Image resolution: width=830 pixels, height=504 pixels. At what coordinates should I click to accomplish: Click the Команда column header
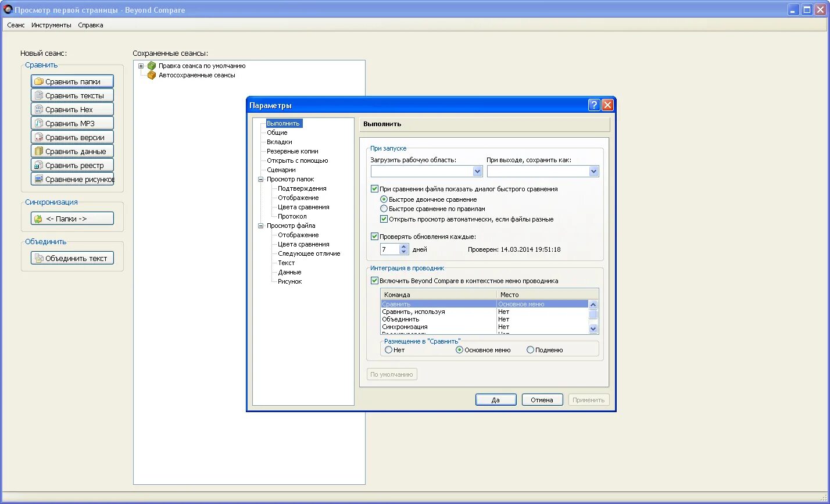tap(438, 295)
